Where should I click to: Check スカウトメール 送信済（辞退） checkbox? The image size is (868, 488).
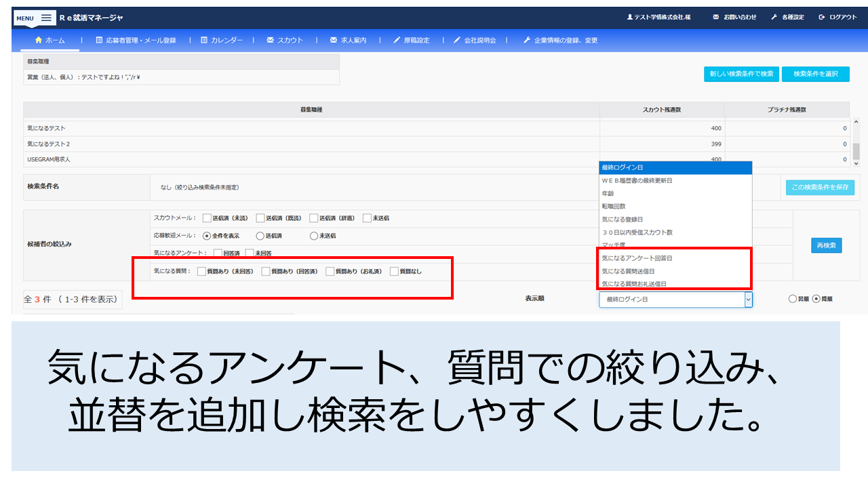click(x=314, y=218)
